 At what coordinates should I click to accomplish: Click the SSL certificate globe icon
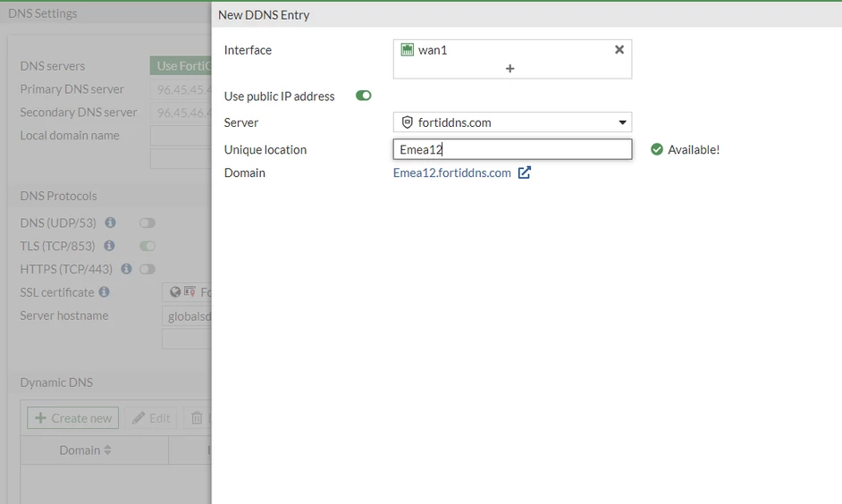(x=175, y=292)
